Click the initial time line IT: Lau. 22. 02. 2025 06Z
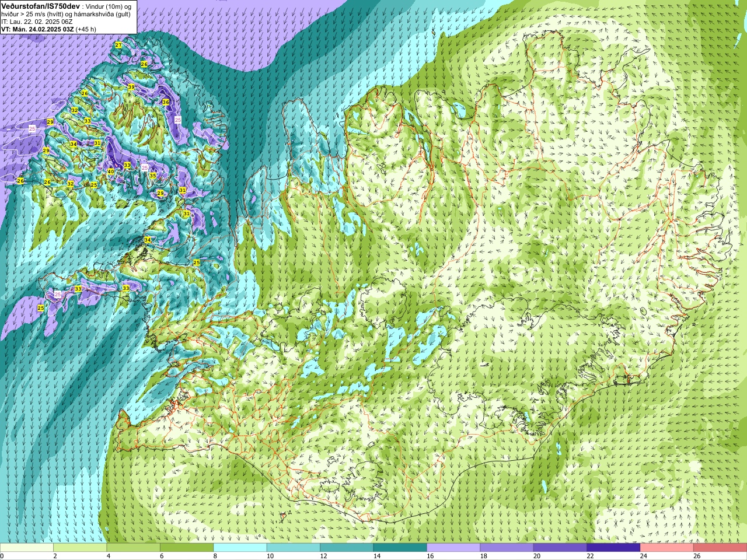The image size is (747, 560). [37, 22]
